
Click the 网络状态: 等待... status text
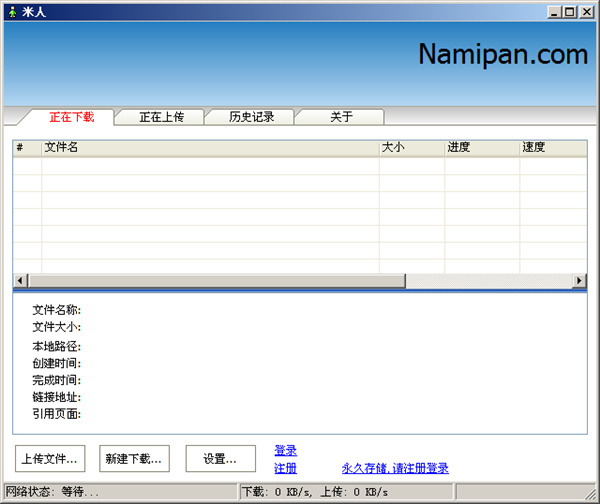52,492
